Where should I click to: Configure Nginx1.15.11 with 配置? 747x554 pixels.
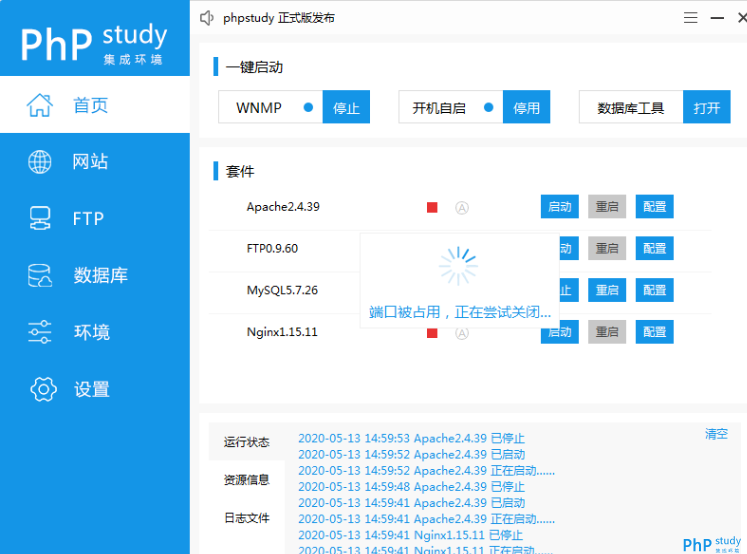pos(654,332)
